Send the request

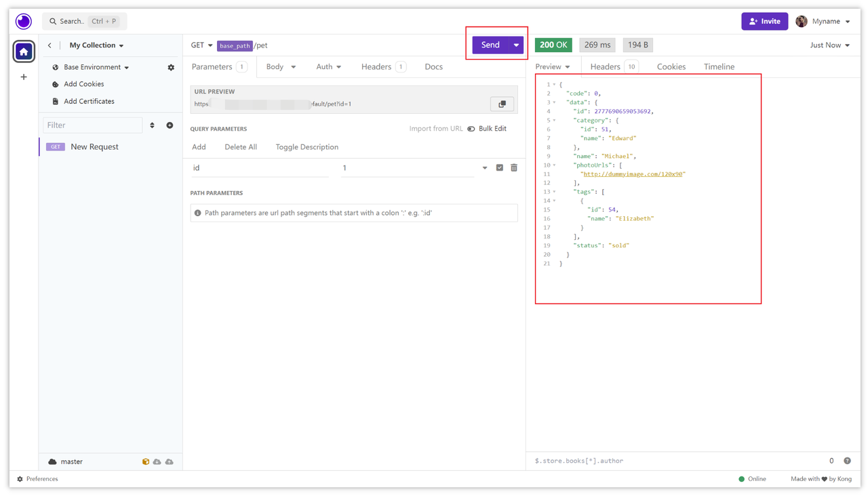pos(490,45)
